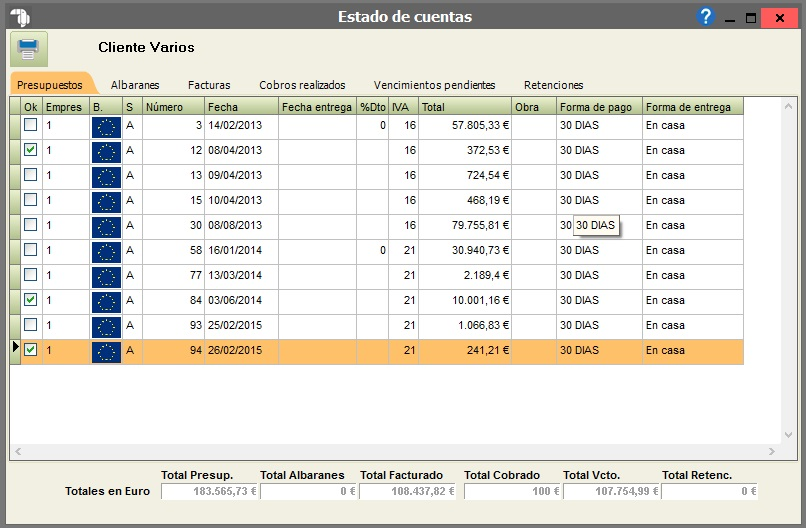The width and height of the screenshot is (806, 528).
Task: Switch to the Albaranes tab
Action: click(x=135, y=85)
